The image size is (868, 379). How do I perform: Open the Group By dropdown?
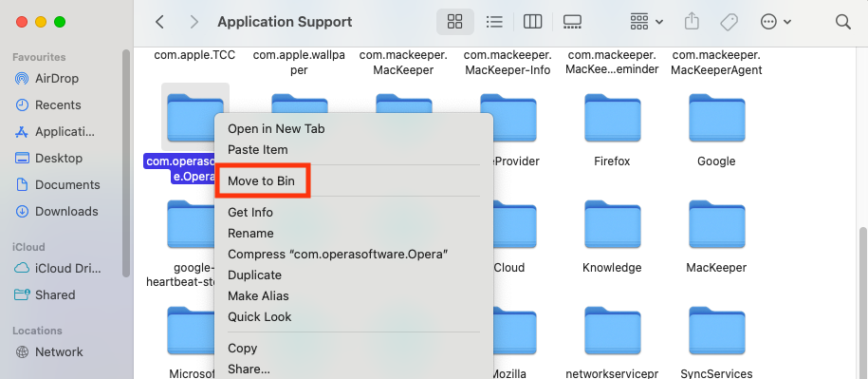[x=647, y=22]
